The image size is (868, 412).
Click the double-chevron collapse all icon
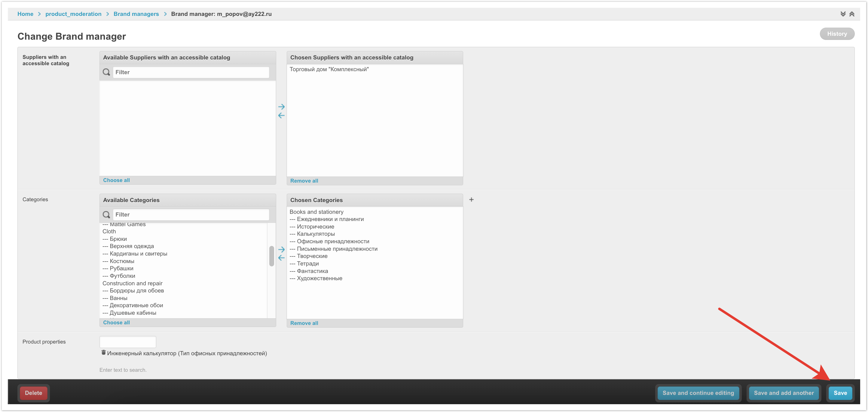coord(851,14)
